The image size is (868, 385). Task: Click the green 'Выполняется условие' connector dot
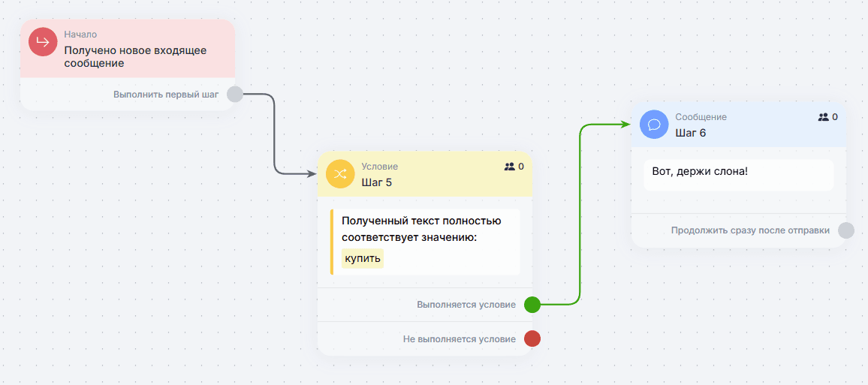532,305
